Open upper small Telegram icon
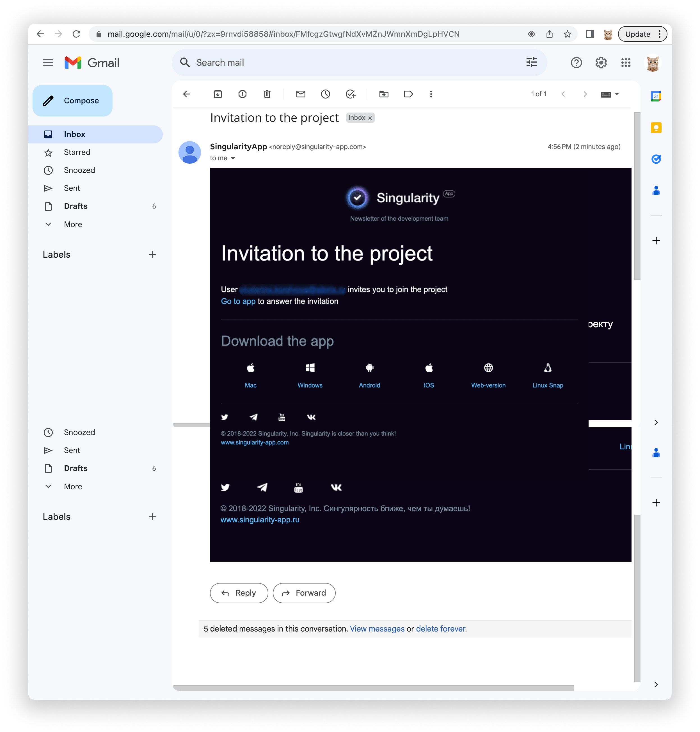Screen dimensions: 700x732 click(x=253, y=417)
